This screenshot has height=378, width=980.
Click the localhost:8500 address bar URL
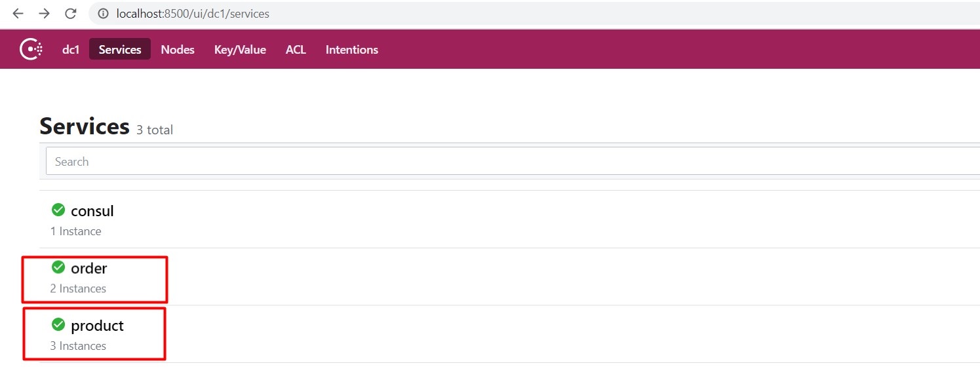coord(193,14)
